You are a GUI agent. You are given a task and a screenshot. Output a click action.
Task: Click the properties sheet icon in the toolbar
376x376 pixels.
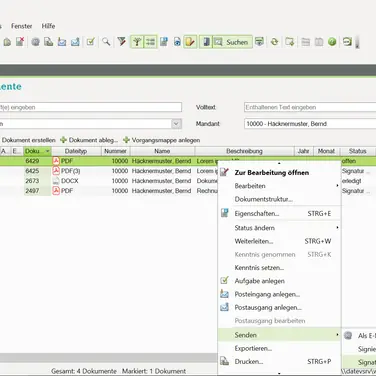pyautogui.click(x=164, y=42)
